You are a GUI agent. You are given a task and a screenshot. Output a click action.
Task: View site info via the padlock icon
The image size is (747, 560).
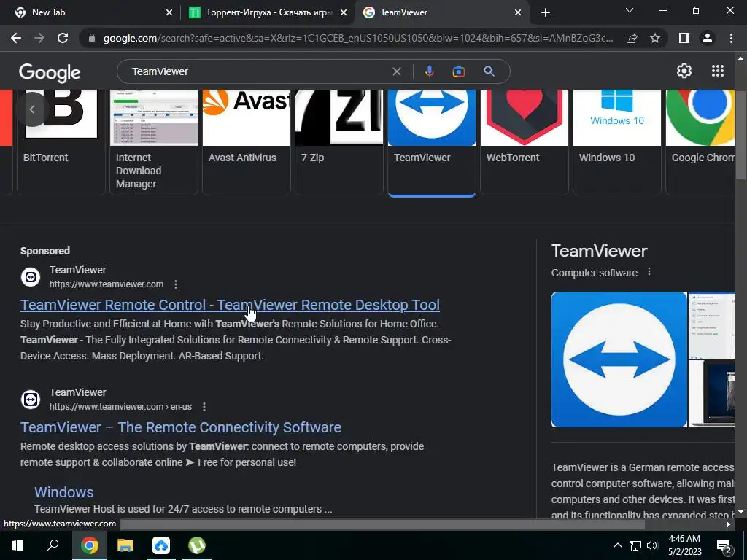93,38
